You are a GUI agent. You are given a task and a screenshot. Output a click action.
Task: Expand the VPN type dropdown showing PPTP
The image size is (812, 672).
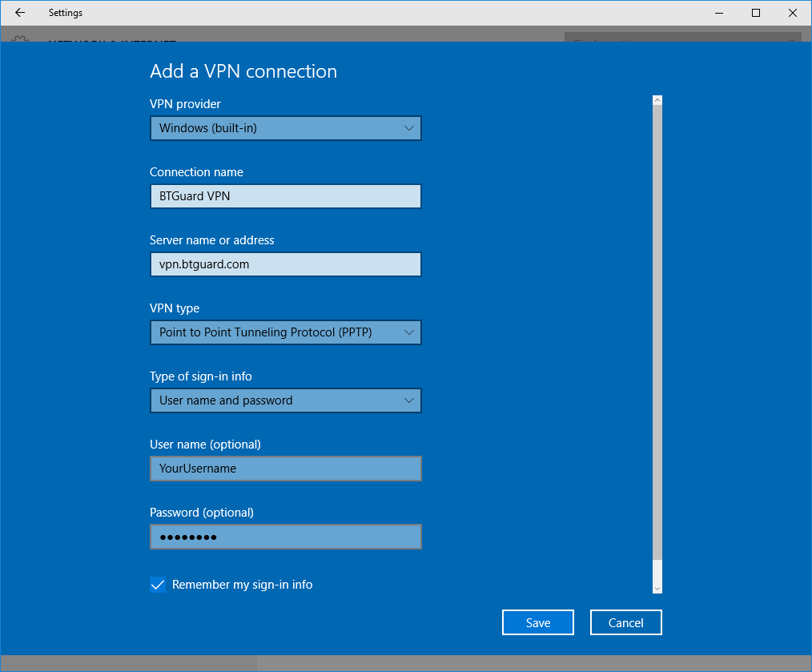(285, 332)
